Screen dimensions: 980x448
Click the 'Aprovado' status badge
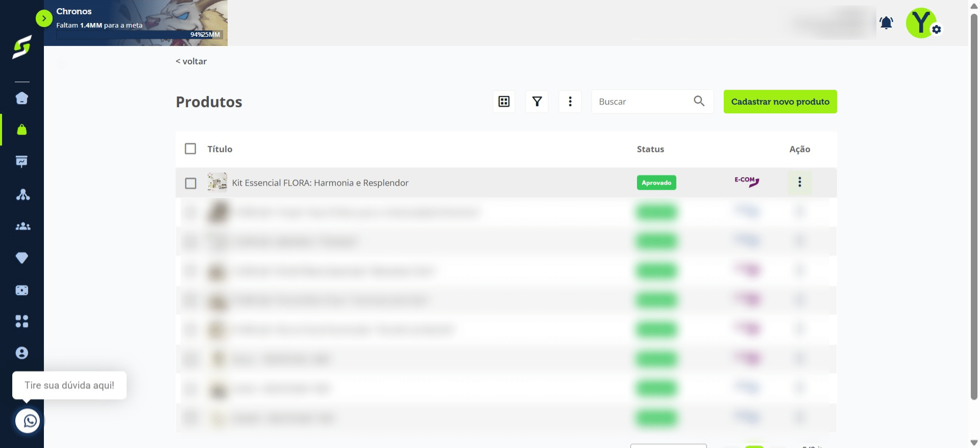click(656, 183)
